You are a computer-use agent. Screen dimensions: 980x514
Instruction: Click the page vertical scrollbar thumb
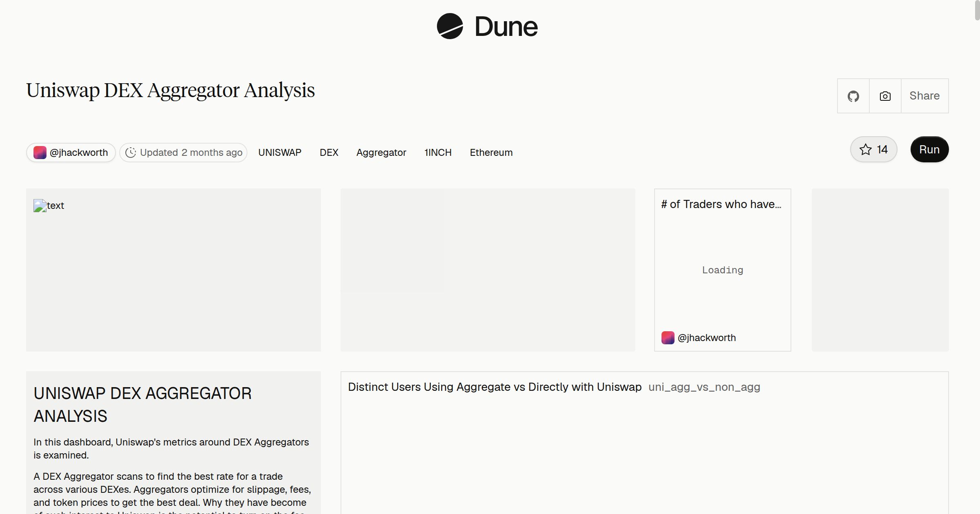click(977, 10)
